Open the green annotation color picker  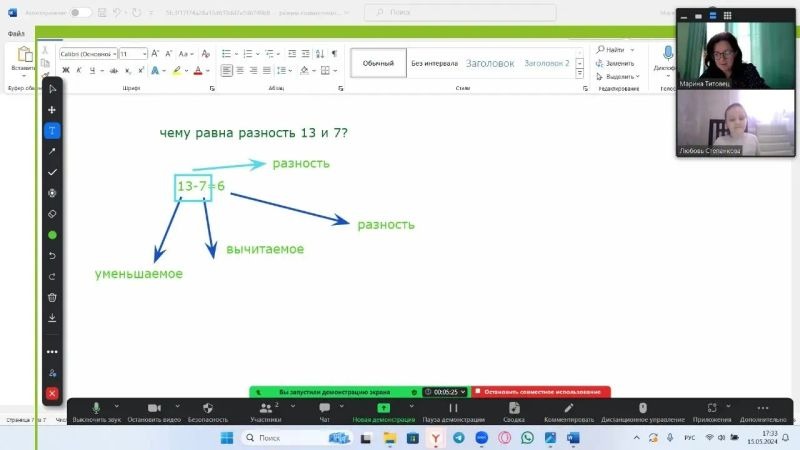52,235
